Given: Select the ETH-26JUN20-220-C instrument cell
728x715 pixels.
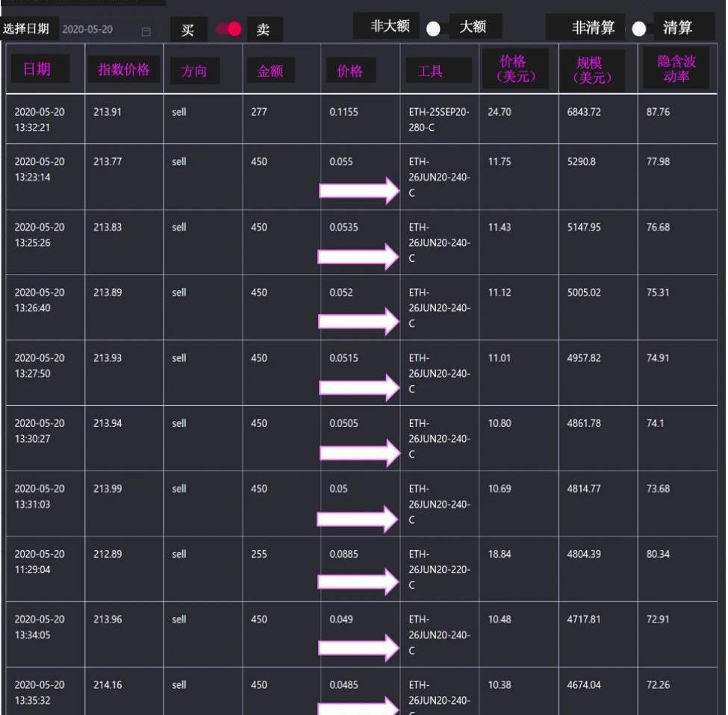Looking at the screenshot, I should click(439, 569).
